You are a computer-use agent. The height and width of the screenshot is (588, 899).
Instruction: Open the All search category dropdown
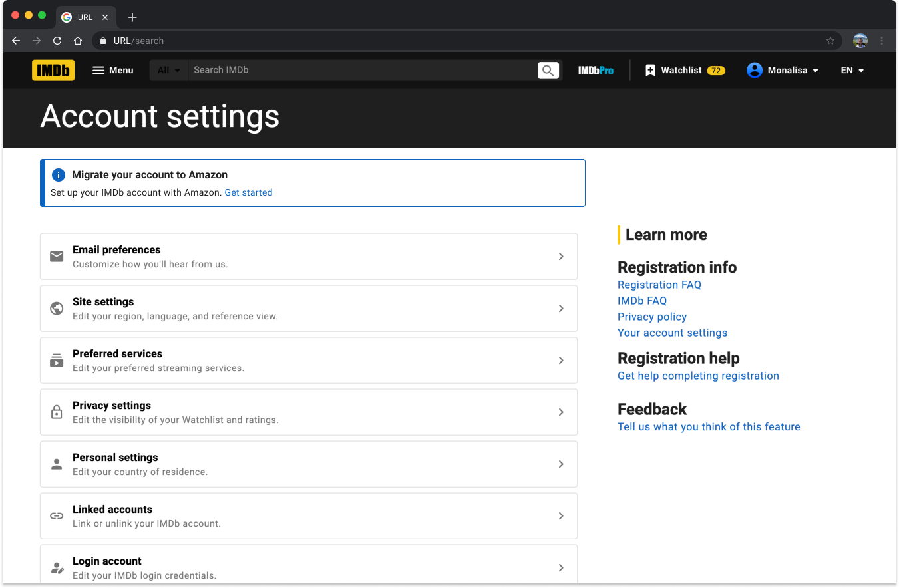[168, 70]
